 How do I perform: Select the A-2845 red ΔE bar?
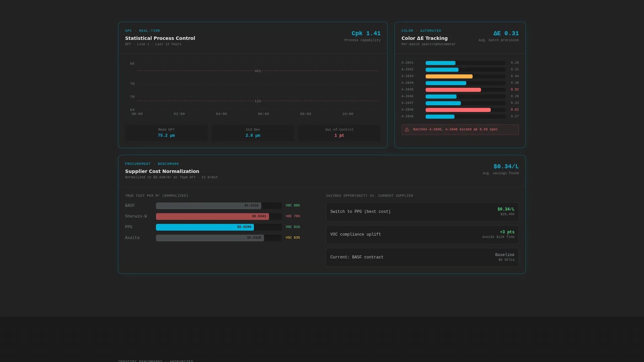click(453, 90)
